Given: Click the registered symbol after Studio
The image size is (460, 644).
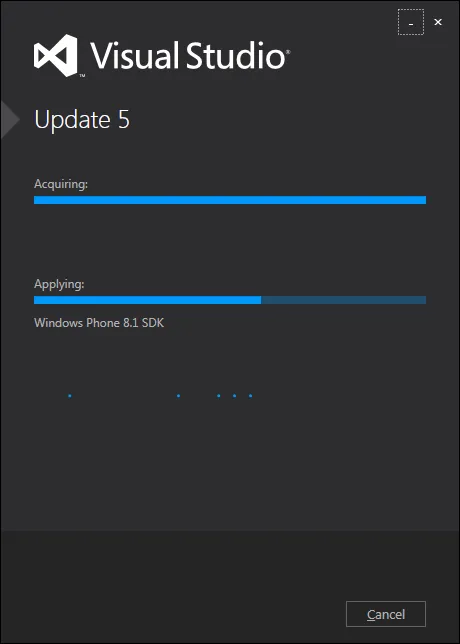Looking at the screenshot, I should tap(288, 52).
